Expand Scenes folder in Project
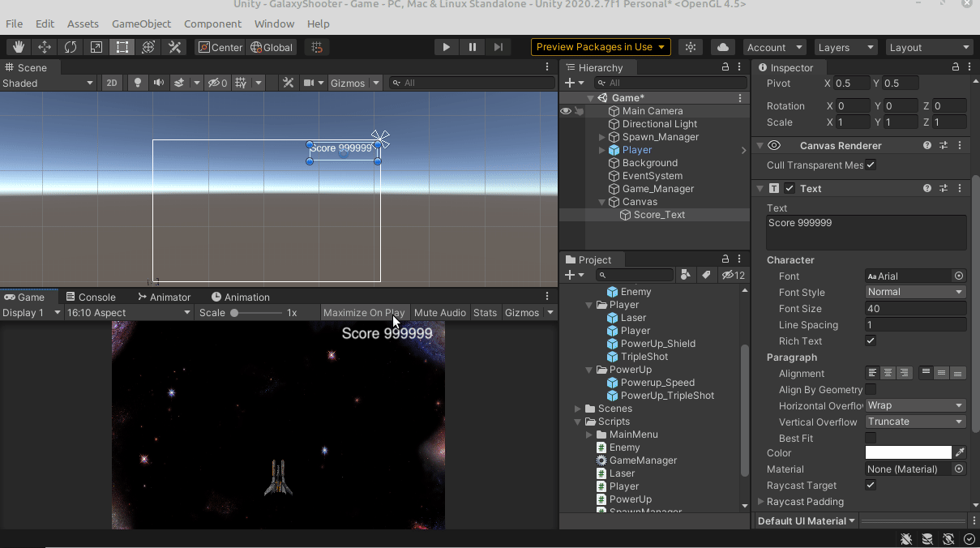The image size is (980, 548). (x=578, y=409)
